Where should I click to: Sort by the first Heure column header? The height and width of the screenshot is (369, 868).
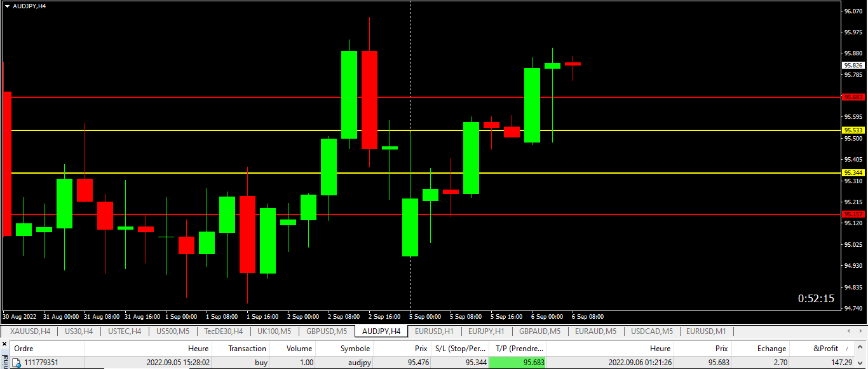[149, 348]
